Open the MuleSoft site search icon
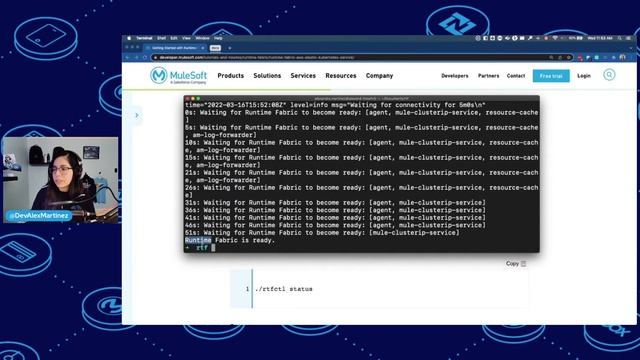 (x=609, y=75)
